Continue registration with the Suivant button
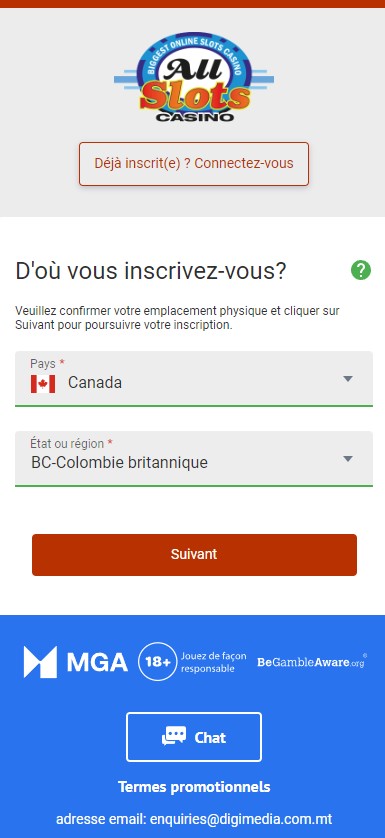 (194, 555)
